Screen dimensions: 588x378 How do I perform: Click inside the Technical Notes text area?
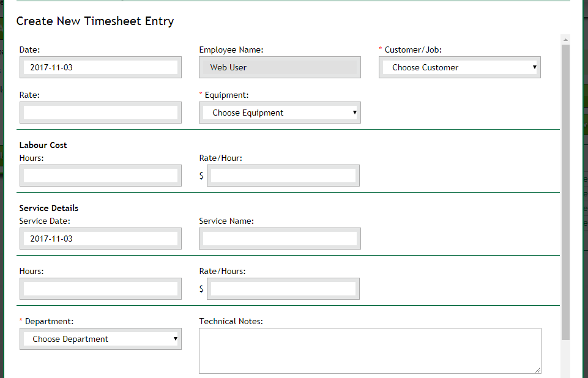370,350
